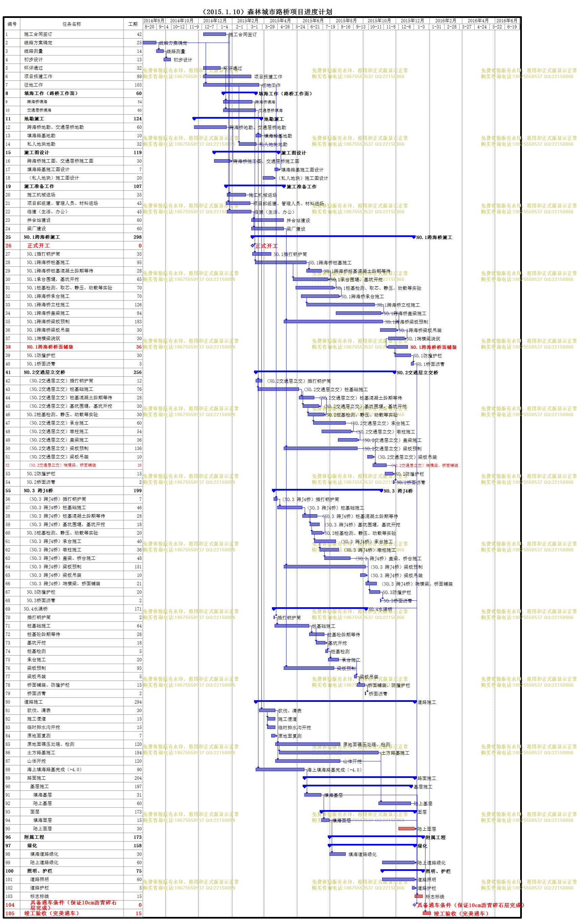Image resolution: width=577 pixels, height=924 pixels.
Task: Select task 环评通过 in the task name column
Action: click(33, 68)
